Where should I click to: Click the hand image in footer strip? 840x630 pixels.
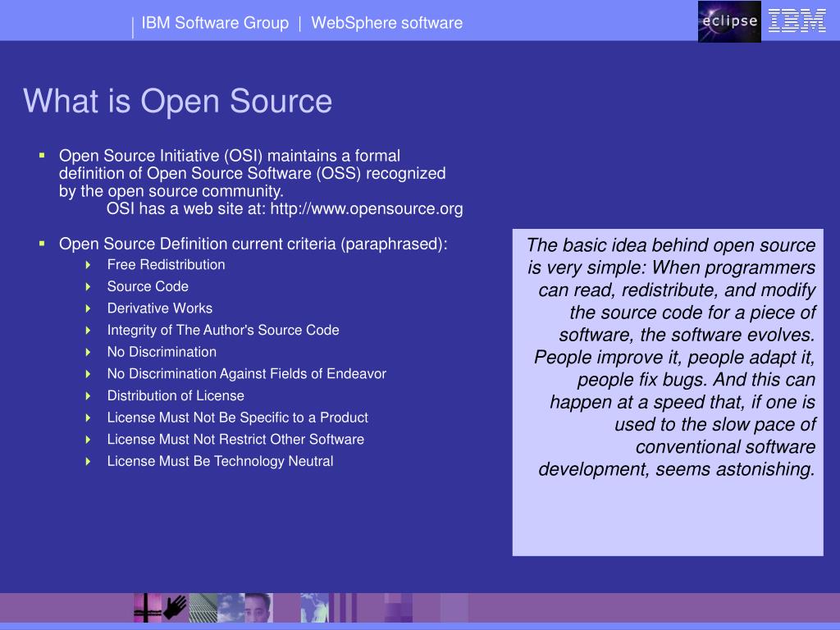click(176, 608)
